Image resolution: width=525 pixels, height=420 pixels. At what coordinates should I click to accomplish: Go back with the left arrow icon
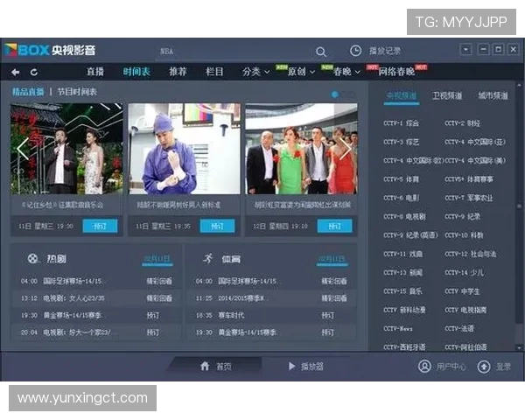click(x=15, y=72)
